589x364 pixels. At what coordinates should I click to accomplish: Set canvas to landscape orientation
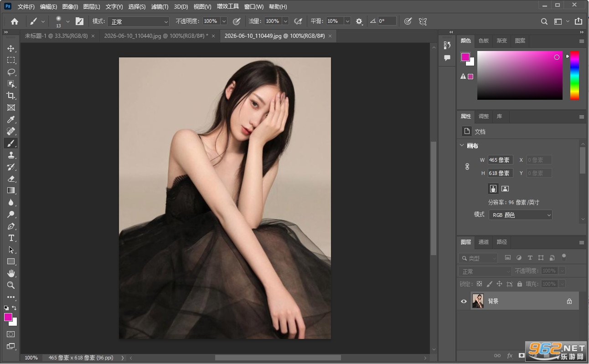pos(505,188)
